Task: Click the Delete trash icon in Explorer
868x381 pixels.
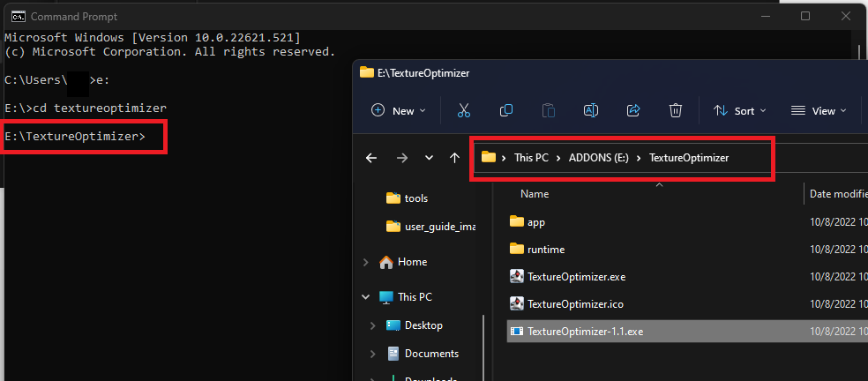Action: 676,110
